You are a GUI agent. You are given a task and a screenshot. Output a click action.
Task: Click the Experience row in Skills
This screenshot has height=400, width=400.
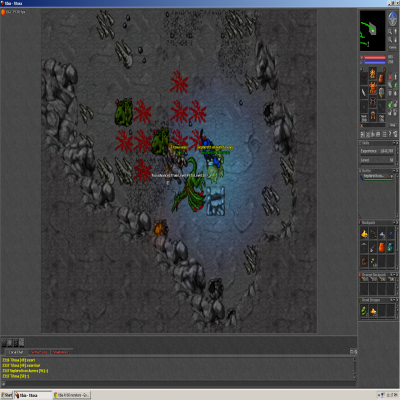click(x=377, y=151)
